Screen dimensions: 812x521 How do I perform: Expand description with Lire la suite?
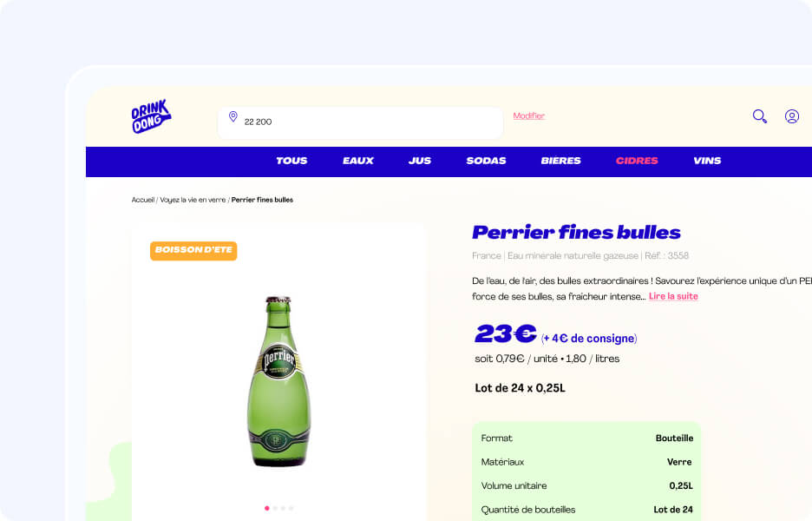tap(673, 296)
